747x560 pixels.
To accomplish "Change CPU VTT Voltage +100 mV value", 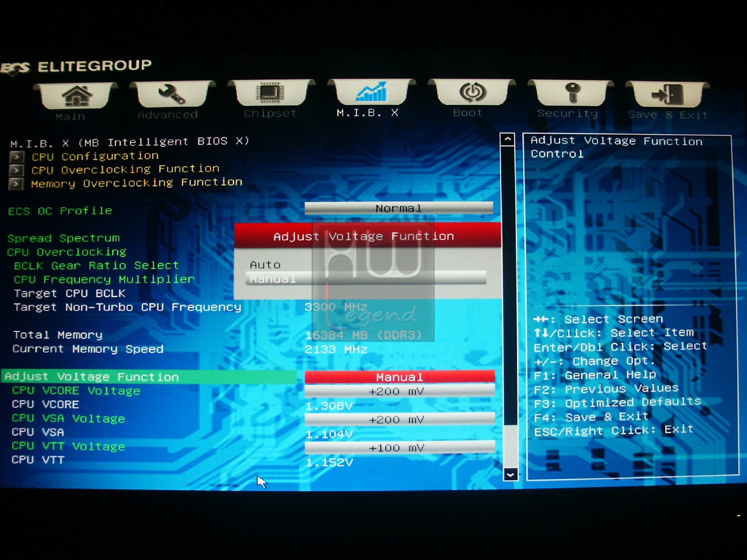I will 400,447.
